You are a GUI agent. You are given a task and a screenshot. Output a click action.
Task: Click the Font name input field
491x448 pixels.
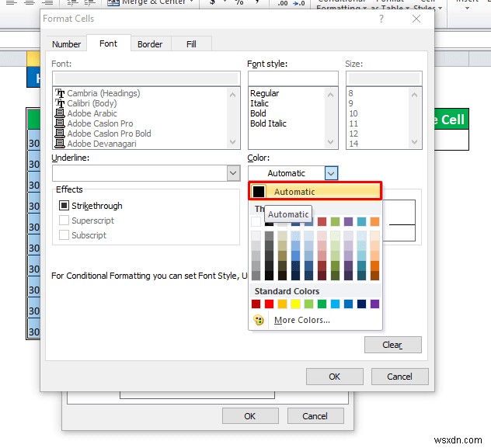point(146,78)
